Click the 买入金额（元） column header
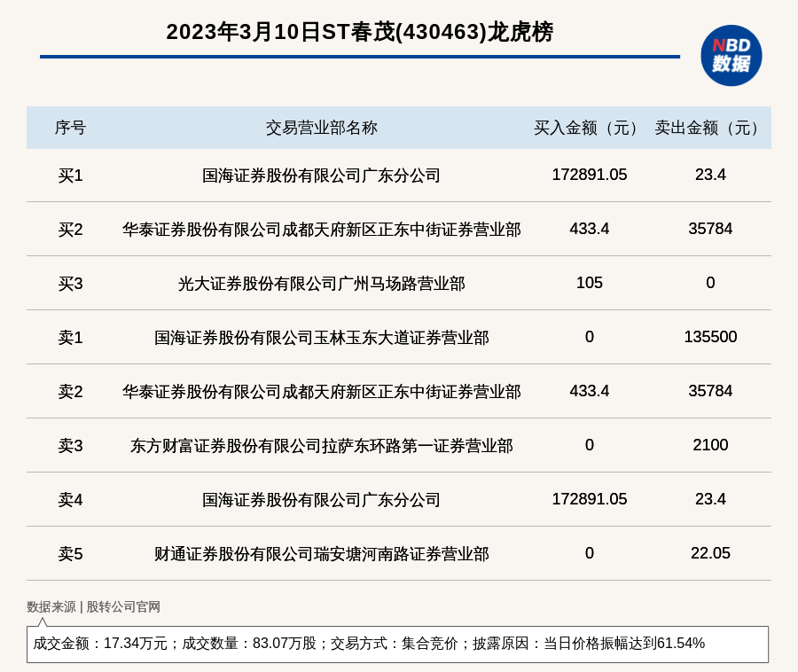This screenshot has width=798, height=672. click(590, 128)
